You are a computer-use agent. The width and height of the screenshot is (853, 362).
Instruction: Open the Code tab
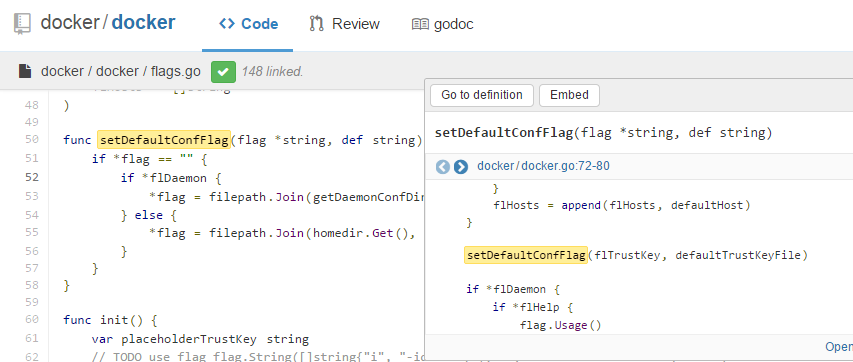(x=248, y=24)
